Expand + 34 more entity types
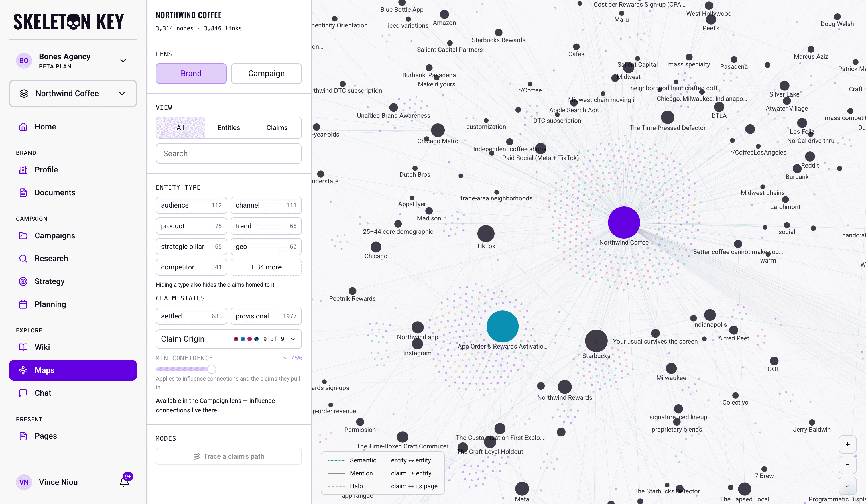 click(266, 267)
